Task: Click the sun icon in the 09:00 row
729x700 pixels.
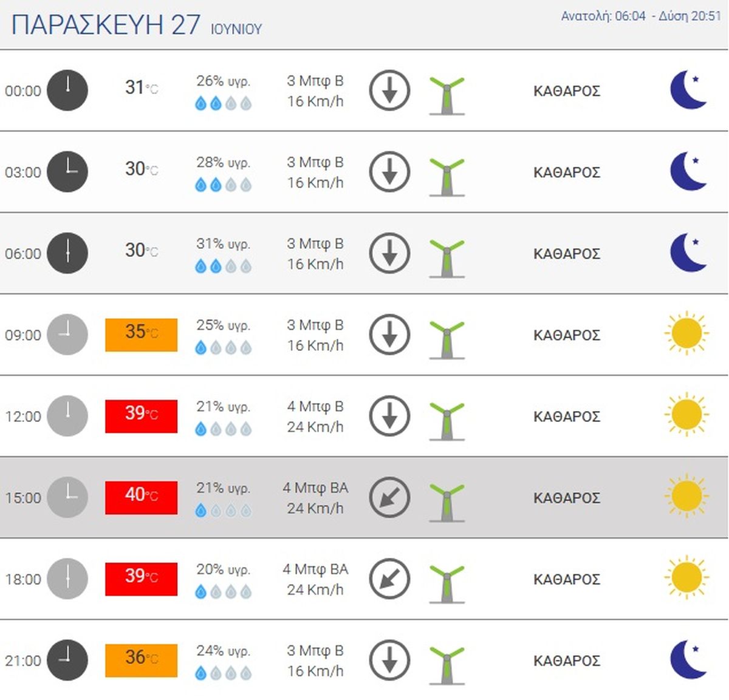Action: pyautogui.click(x=686, y=334)
